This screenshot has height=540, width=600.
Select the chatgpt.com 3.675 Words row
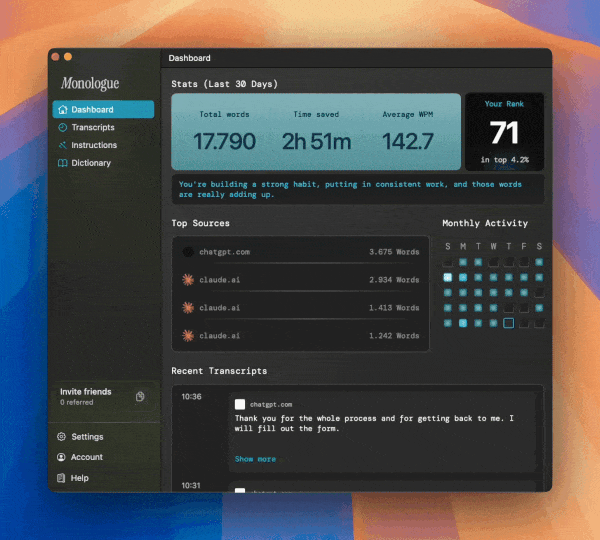[x=301, y=252]
